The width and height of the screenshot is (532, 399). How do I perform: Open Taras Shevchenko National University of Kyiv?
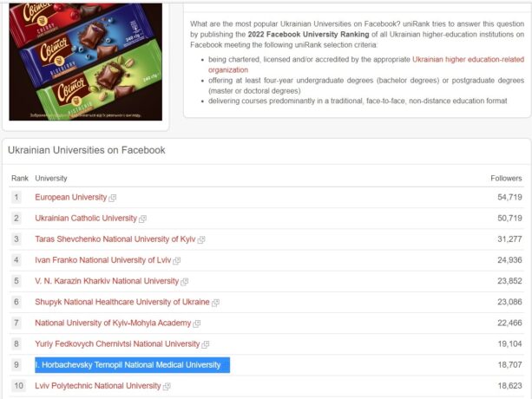click(x=115, y=239)
